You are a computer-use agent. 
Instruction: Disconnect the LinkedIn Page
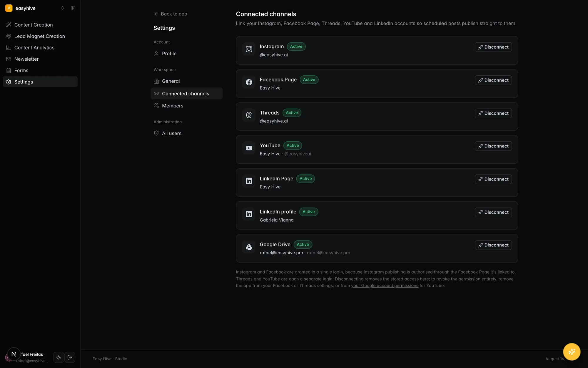493,179
